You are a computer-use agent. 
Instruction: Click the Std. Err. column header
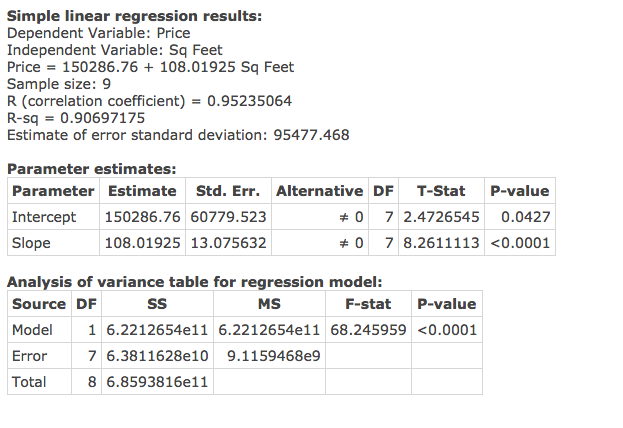tap(226, 191)
